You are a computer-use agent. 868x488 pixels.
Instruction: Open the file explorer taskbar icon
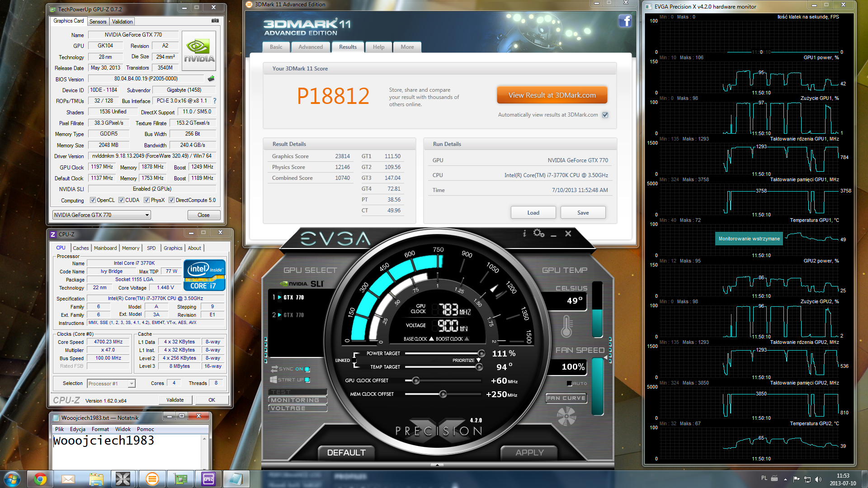click(x=96, y=479)
